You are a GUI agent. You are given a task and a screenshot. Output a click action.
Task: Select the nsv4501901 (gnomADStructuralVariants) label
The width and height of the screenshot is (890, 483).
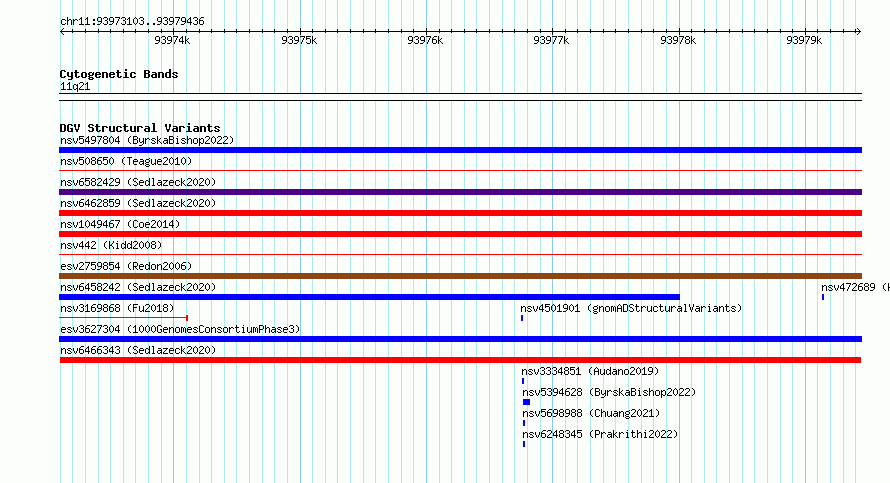click(x=631, y=308)
